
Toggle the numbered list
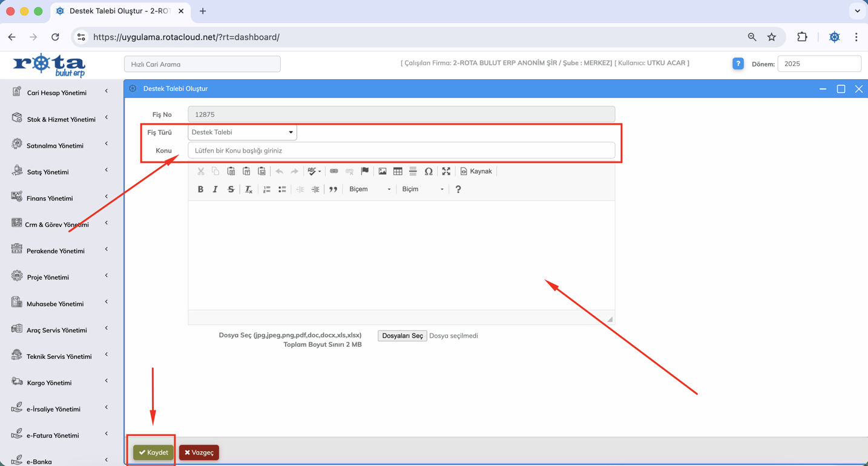(266, 189)
